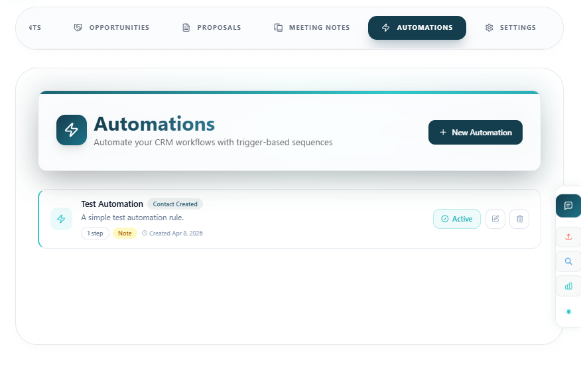Screen dimensions: 581x392
Task: Open the Note action badge
Action: coord(125,233)
